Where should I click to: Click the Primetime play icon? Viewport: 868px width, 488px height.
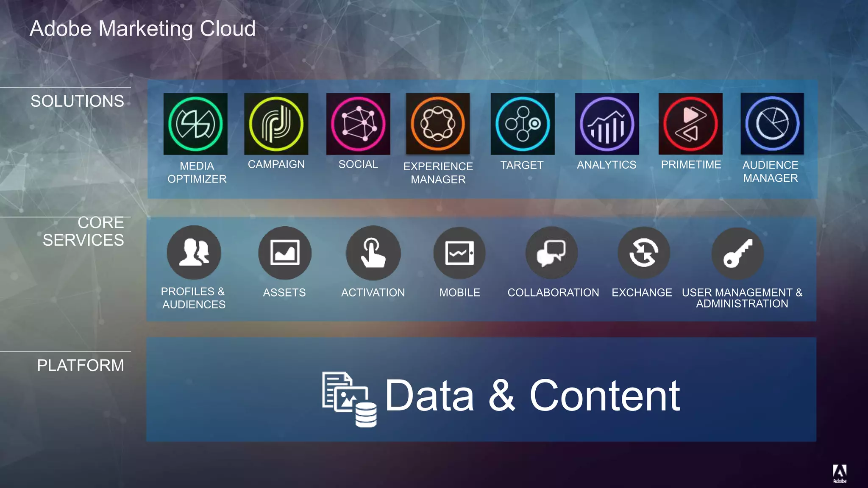click(690, 124)
